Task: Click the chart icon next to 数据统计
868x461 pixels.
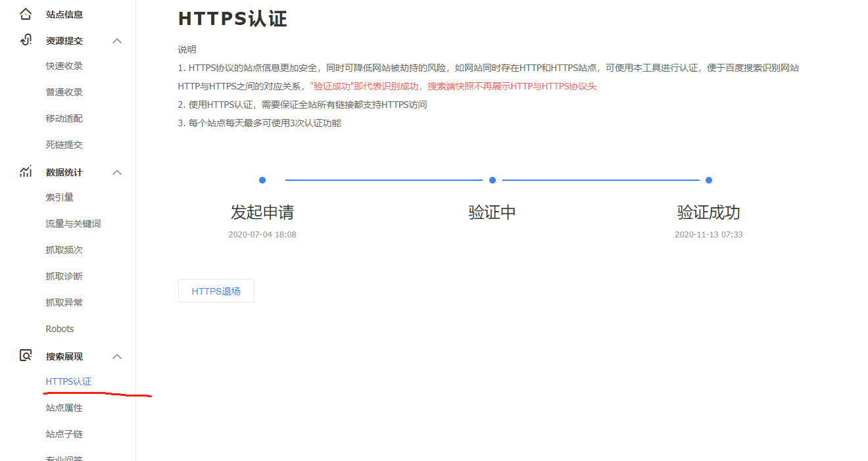Action: [x=25, y=172]
